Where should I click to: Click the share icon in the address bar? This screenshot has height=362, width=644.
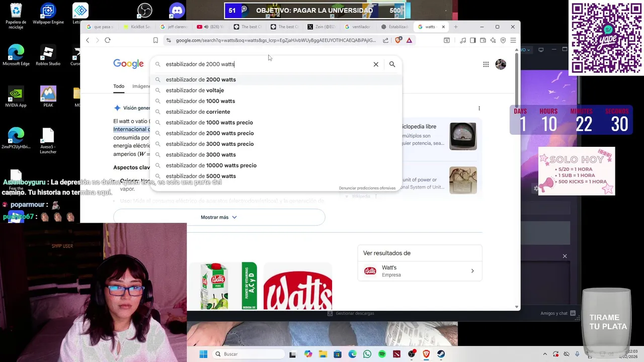386,40
